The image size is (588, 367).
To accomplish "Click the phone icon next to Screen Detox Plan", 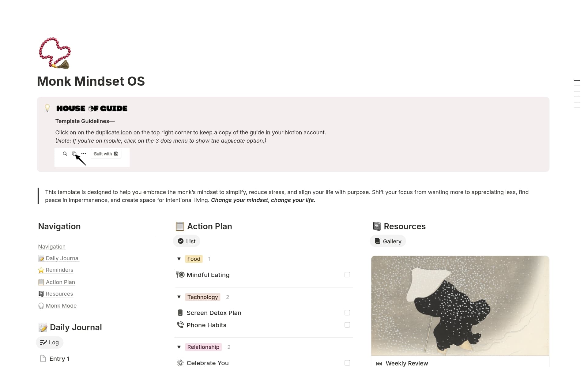I will coord(180,312).
